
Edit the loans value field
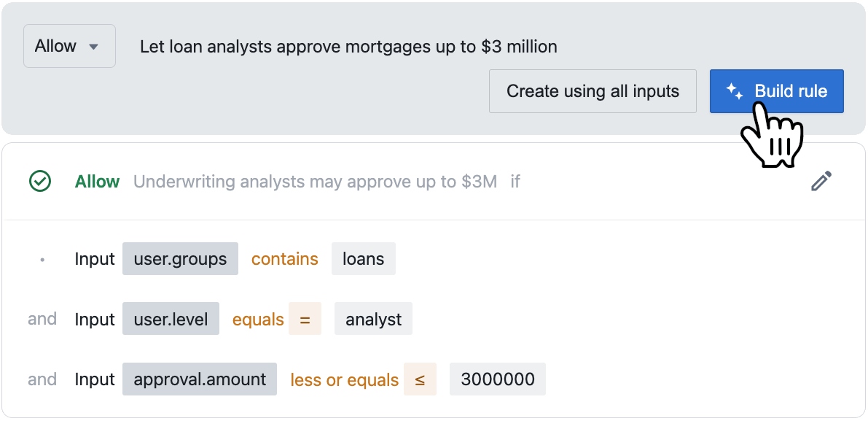click(364, 259)
